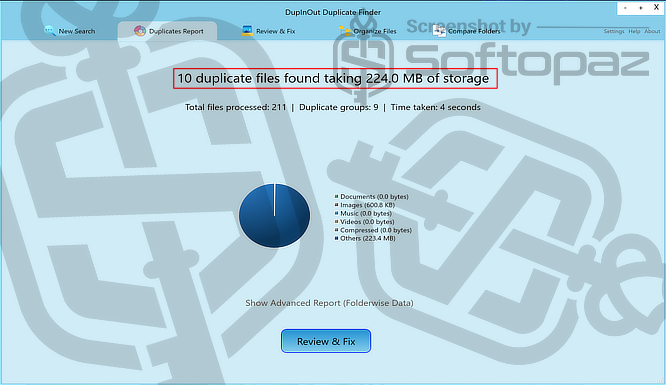This screenshot has width=666, height=385.
Task: Click 'Duplicate groups: 9' text
Action: pyautogui.click(x=339, y=108)
